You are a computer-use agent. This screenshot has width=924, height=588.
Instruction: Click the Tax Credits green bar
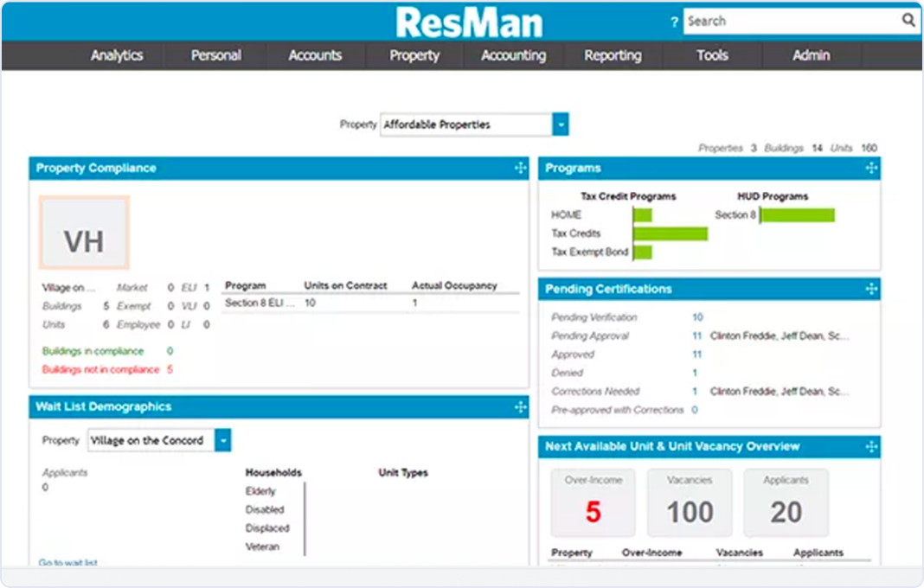click(671, 234)
